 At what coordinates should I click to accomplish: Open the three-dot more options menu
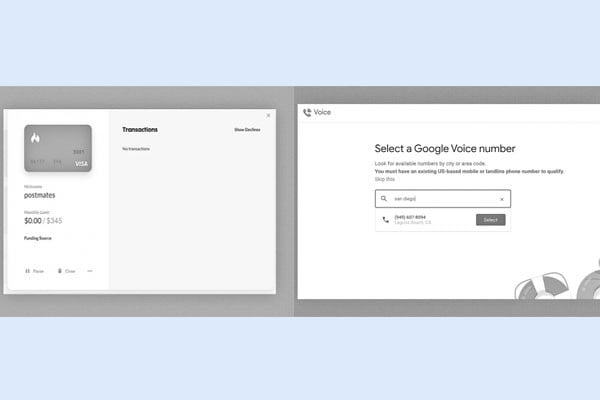90,271
